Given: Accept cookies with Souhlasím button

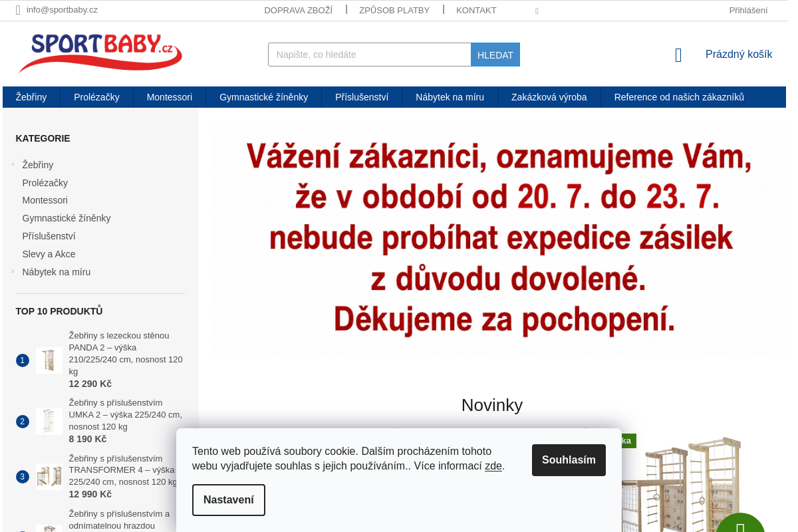Looking at the screenshot, I should click(569, 460).
